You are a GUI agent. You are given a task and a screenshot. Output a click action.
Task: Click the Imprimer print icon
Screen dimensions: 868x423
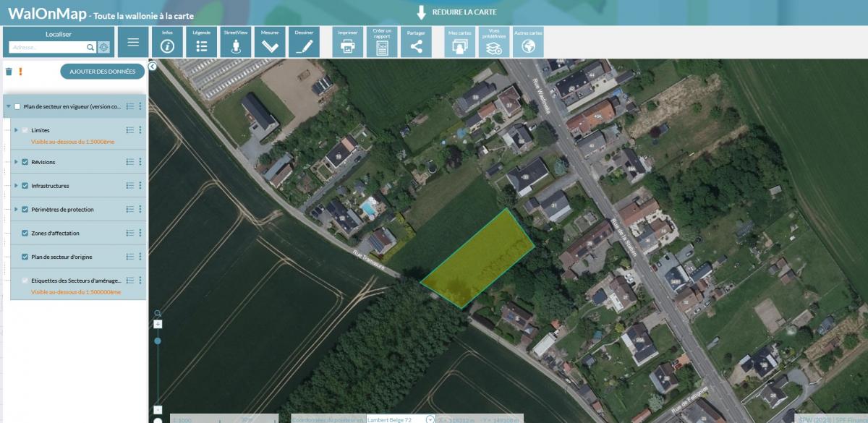[348, 43]
